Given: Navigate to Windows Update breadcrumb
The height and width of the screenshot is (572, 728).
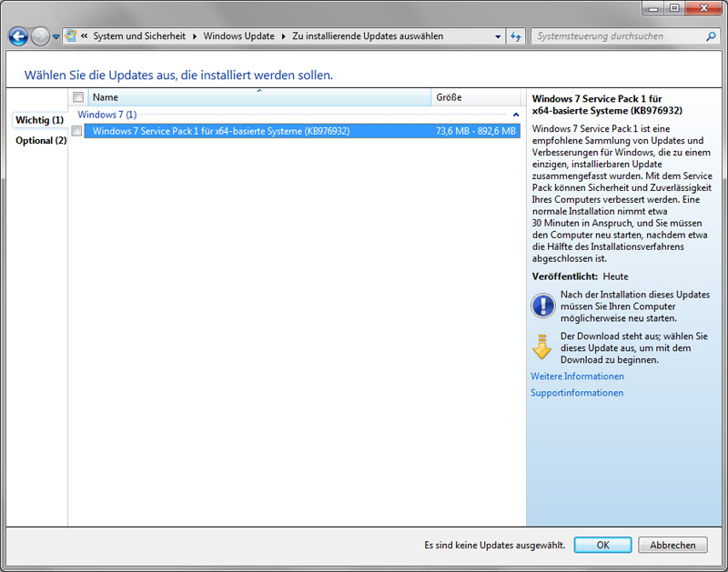Looking at the screenshot, I should pyautogui.click(x=238, y=35).
